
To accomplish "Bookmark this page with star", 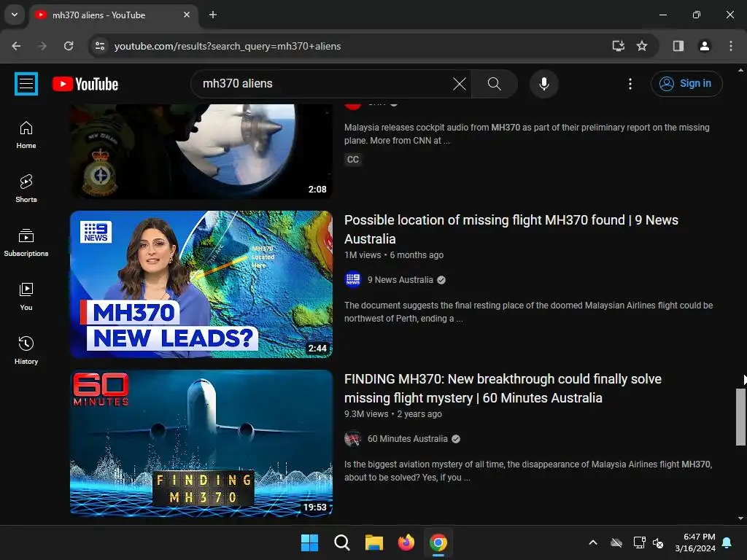I will point(642,46).
